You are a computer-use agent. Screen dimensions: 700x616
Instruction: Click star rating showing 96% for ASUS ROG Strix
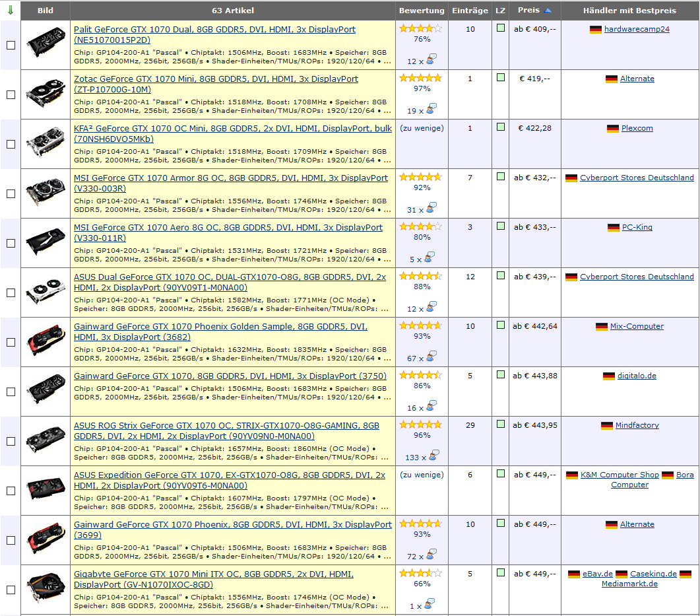coord(420,425)
